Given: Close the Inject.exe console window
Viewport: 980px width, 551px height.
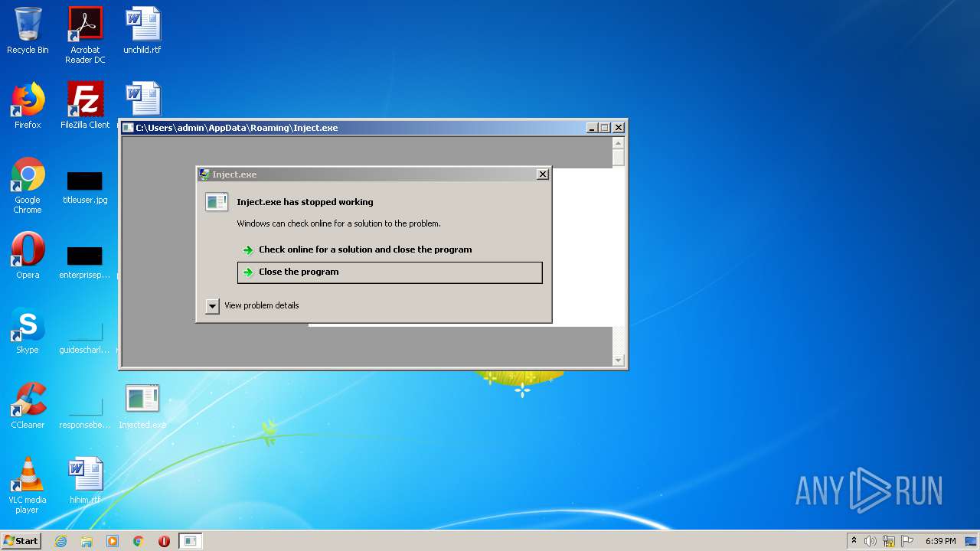Looking at the screenshot, I should tap(619, 128).
